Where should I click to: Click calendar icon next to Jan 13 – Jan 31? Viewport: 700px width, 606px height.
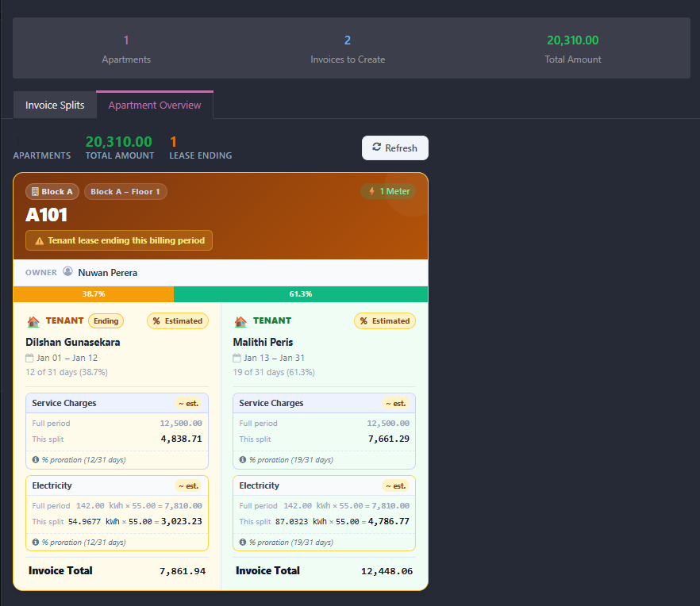(237, 358)
